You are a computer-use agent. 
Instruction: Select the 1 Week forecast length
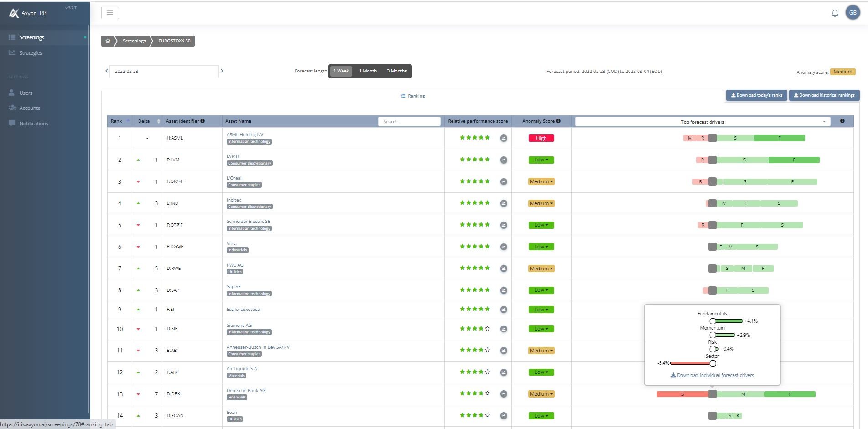coord(341,71)
